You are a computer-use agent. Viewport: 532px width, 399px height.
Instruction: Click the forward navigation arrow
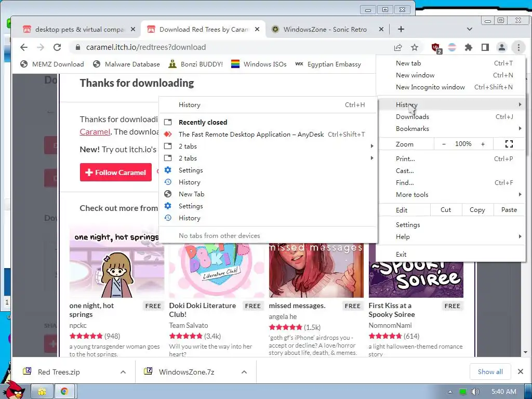(x=41, y=47)
